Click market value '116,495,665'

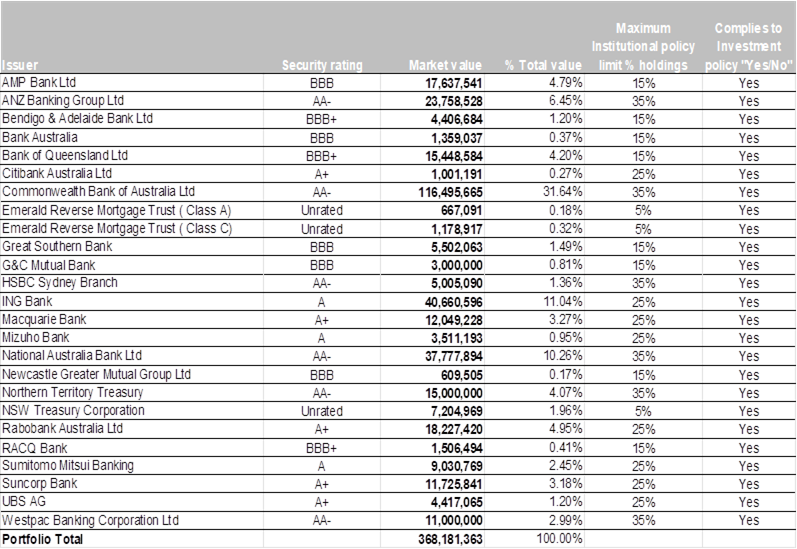[450, 193]
